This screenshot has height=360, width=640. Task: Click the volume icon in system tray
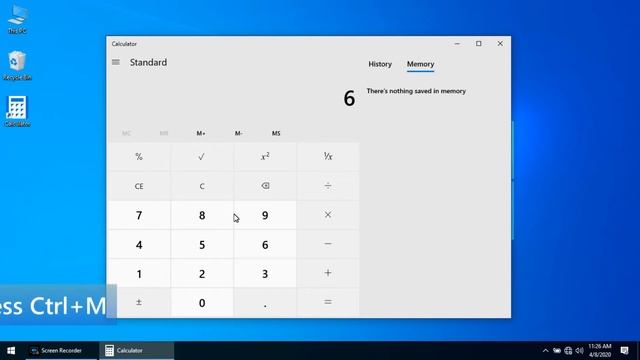(x=580, y=351)
